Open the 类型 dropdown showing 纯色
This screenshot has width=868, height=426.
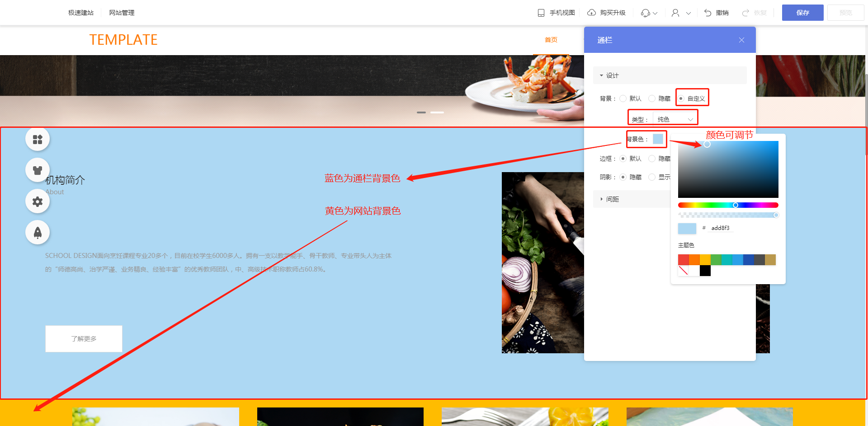tap(675, 119)
